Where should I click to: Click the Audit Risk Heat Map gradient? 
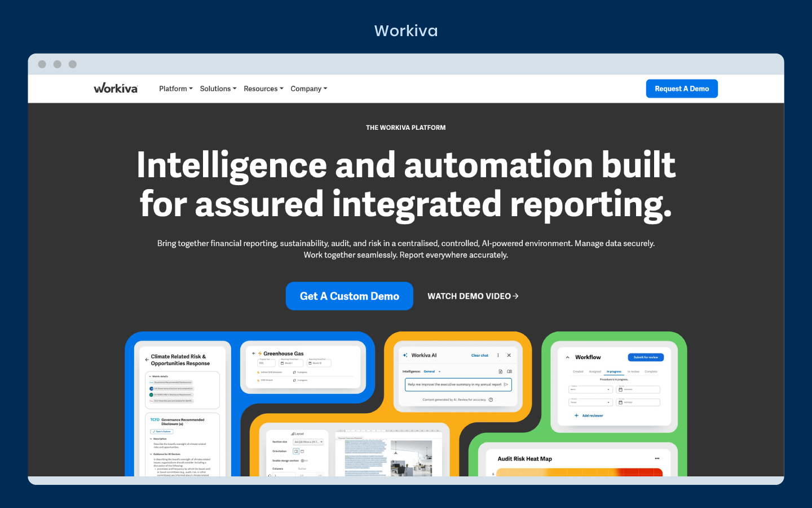[x=579, y=472]
